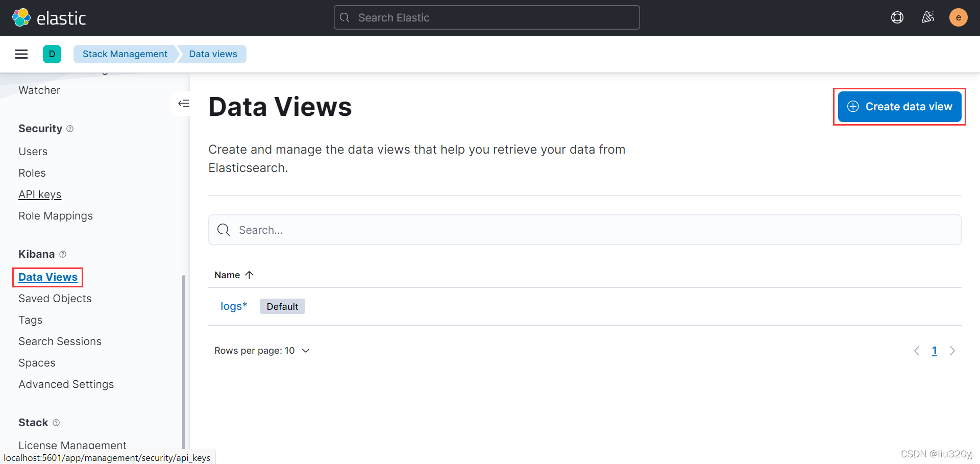Image resolution: width=980 pixels, height=464 pixels.
Task: Open the Default space selector D icon
Action: [52, 54]
